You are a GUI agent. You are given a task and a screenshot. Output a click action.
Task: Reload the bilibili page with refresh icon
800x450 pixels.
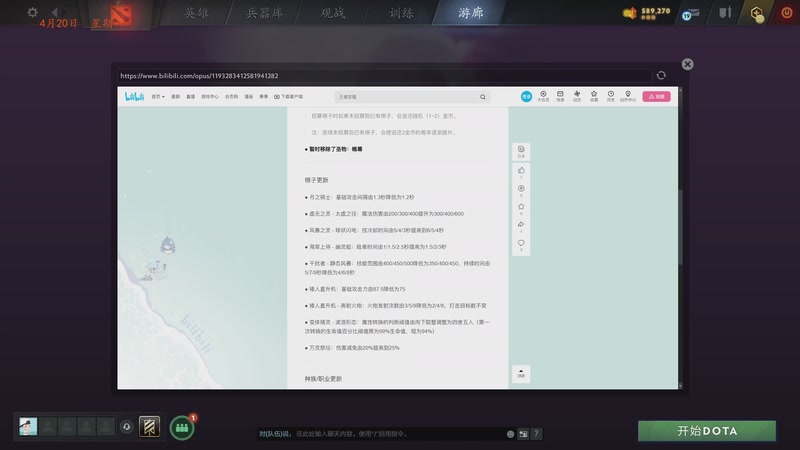click(661, 76)
